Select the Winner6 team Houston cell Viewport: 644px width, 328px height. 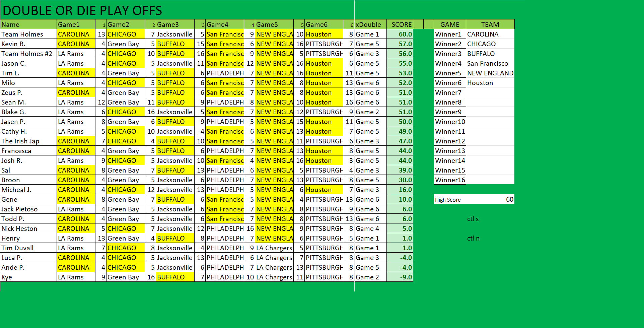[490, 83]
